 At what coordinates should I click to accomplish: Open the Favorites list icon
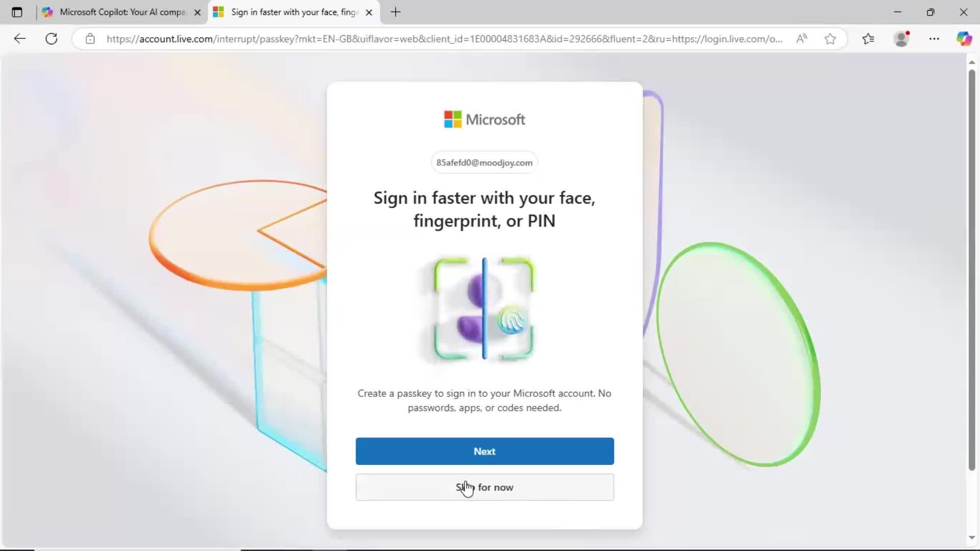868,39
